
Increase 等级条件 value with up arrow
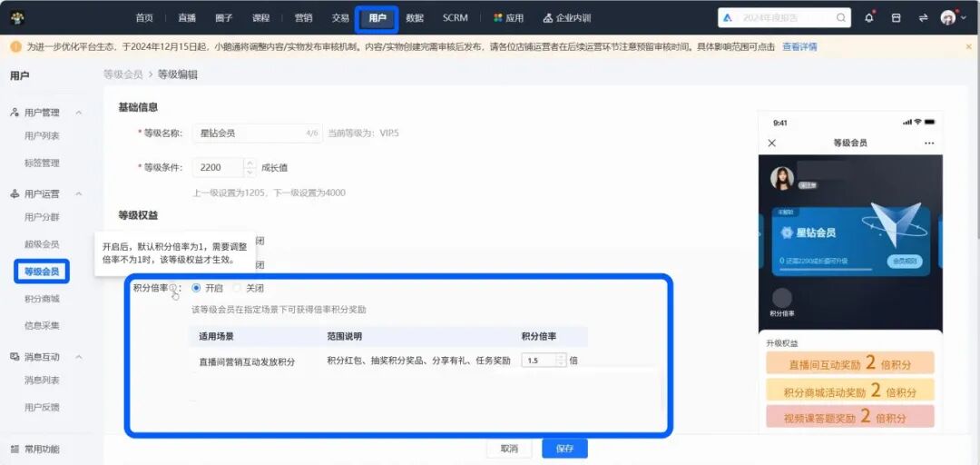click(x=250, y=163)
